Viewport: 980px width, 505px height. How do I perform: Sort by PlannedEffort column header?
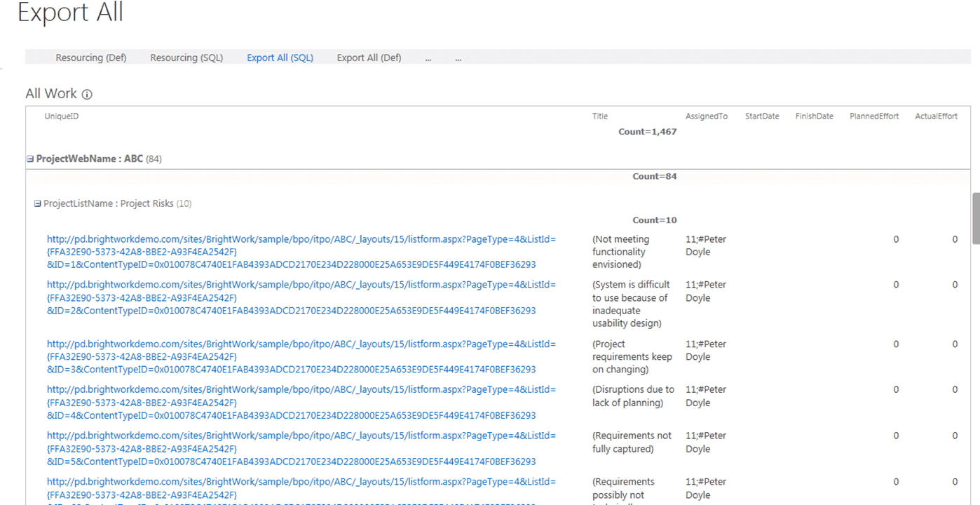(874, 116)
